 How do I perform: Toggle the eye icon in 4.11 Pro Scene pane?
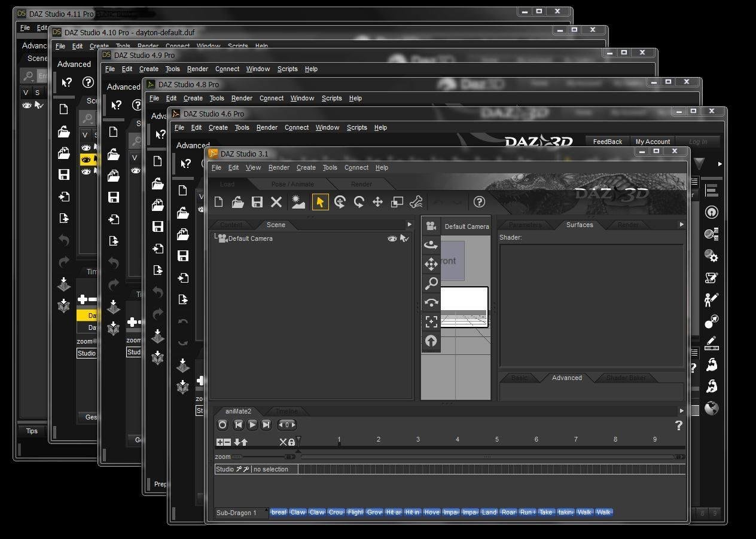tap(27, 105)
